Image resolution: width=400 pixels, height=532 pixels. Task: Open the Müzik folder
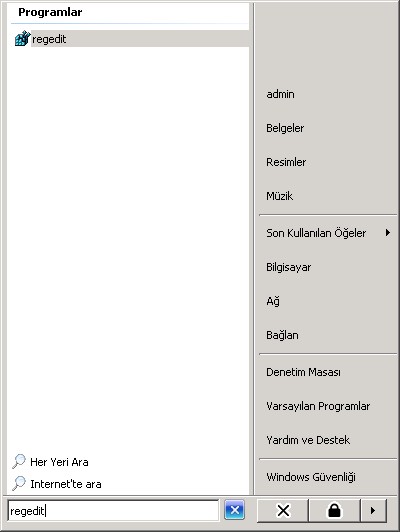pos(280,196)
